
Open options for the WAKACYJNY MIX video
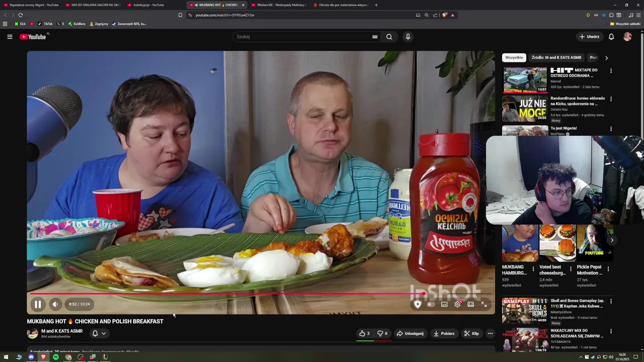(x=611, y=331)
